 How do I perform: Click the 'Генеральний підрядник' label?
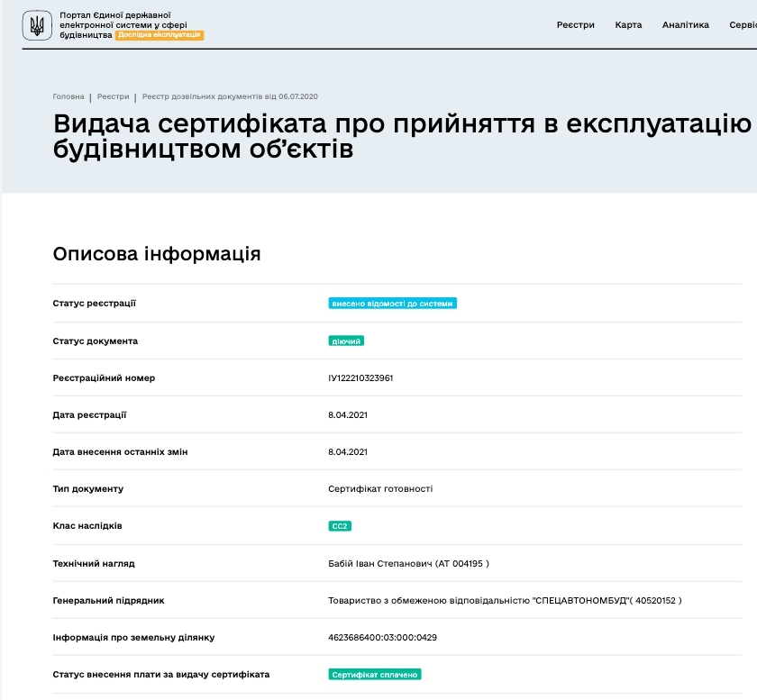pos(109,601)
